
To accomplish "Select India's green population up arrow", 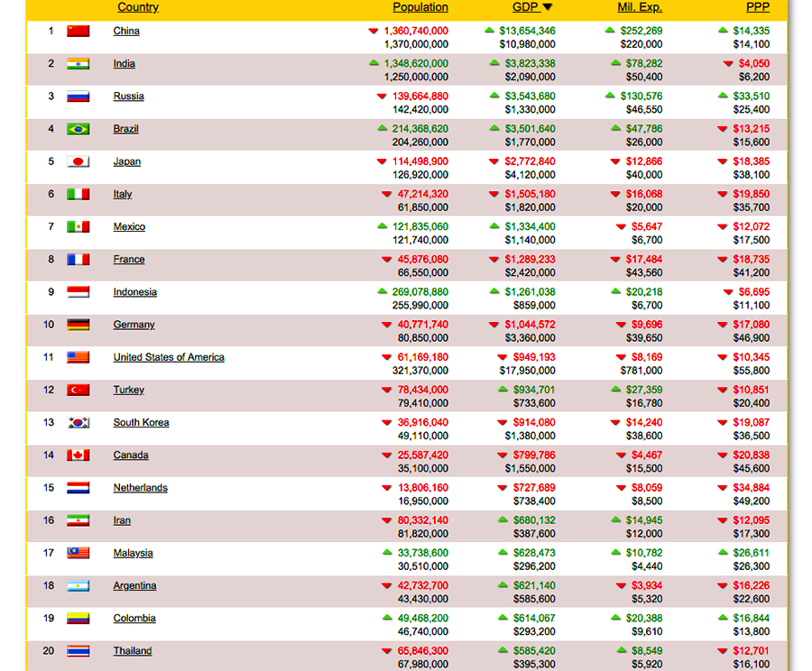I will click(374, 63).
